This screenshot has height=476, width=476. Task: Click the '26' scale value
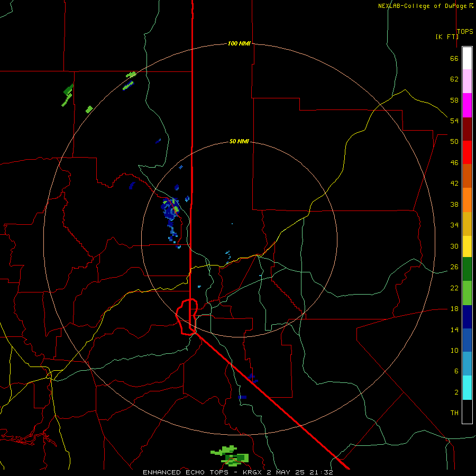click(x=454, y=267)
